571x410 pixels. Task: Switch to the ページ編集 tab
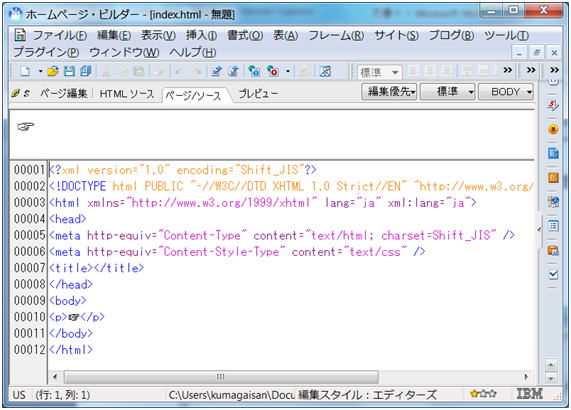pyautogui.click(x=64, y=94)
